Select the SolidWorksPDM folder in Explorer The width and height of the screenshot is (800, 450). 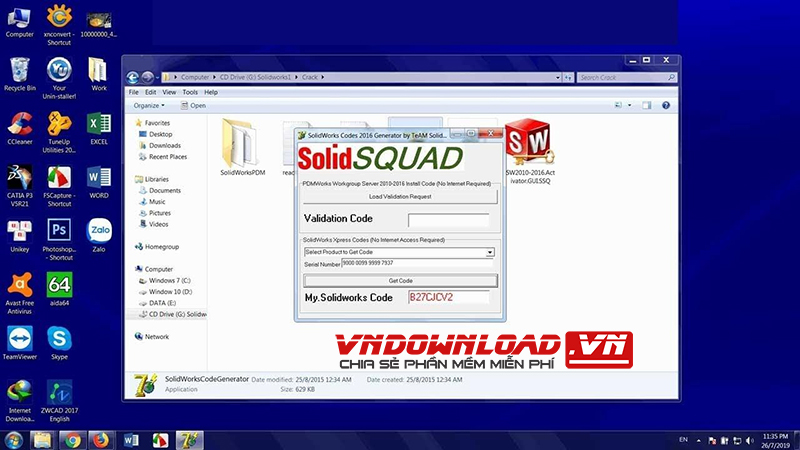click(x=242, y=148)
